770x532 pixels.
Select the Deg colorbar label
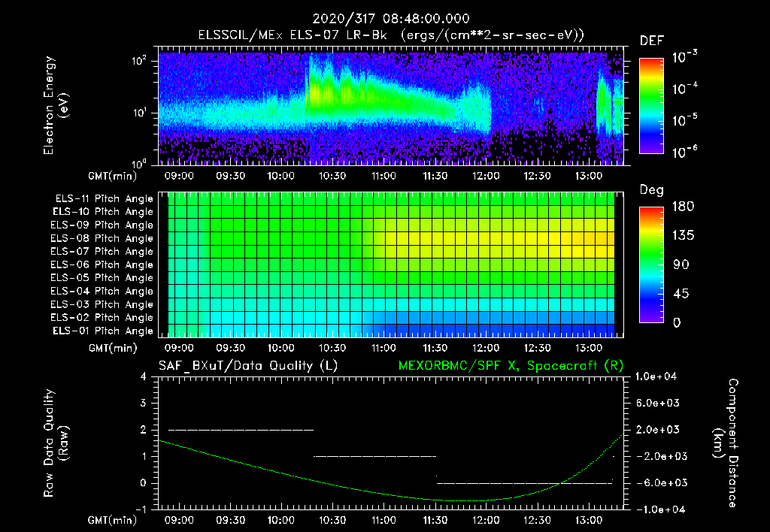(652, 190)
